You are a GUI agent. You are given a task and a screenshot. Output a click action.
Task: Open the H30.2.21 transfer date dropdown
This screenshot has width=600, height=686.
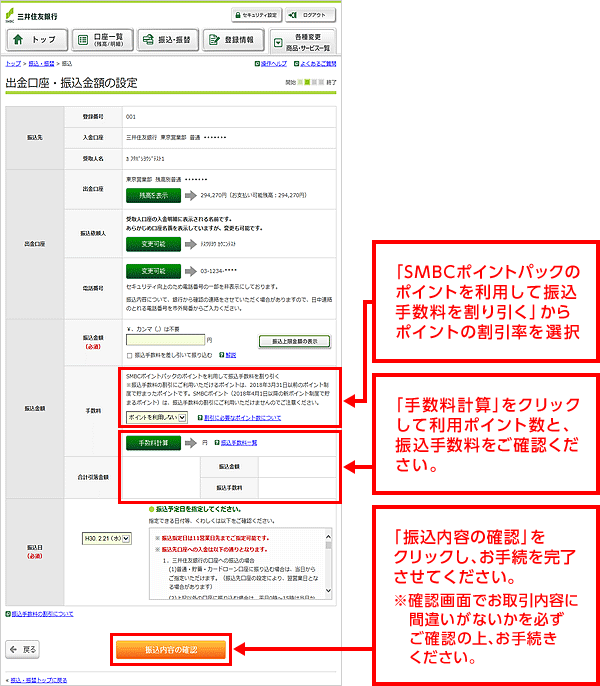pyautogui.click(x=106, y=539)
